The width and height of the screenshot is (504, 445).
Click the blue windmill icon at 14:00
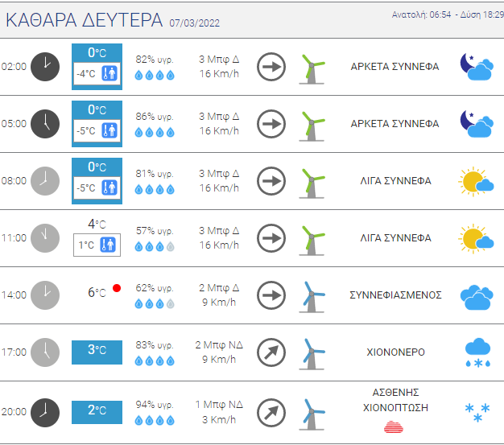(x=312, y=296)
